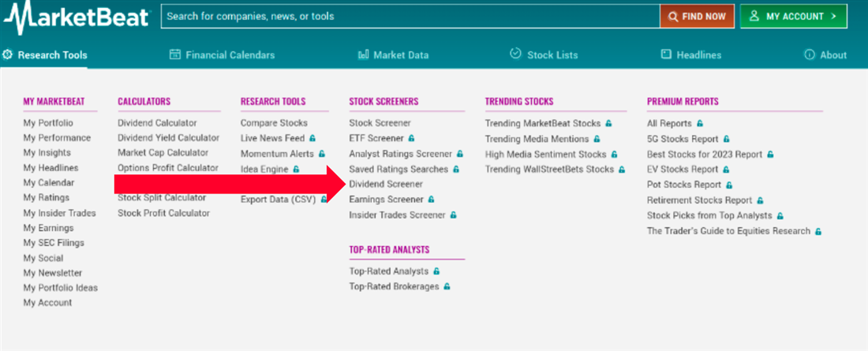Open Export Data (CSV) link
868x351 pixels.
click(x=279, y=200)
